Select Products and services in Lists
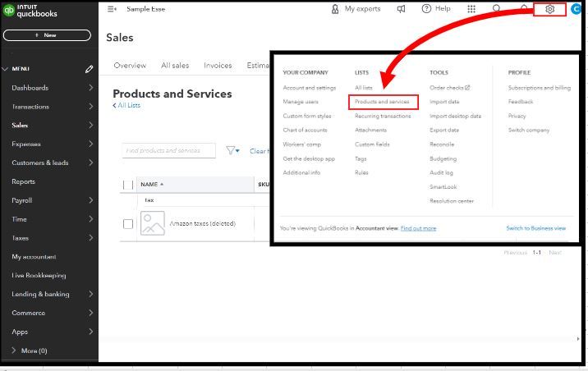The height and width of the screenshot is (371, 588). point(382,102)
